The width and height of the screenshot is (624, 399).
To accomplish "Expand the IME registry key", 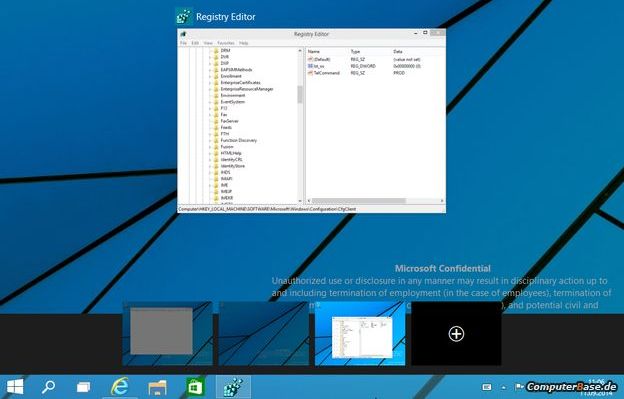I will tap(210, 185).
